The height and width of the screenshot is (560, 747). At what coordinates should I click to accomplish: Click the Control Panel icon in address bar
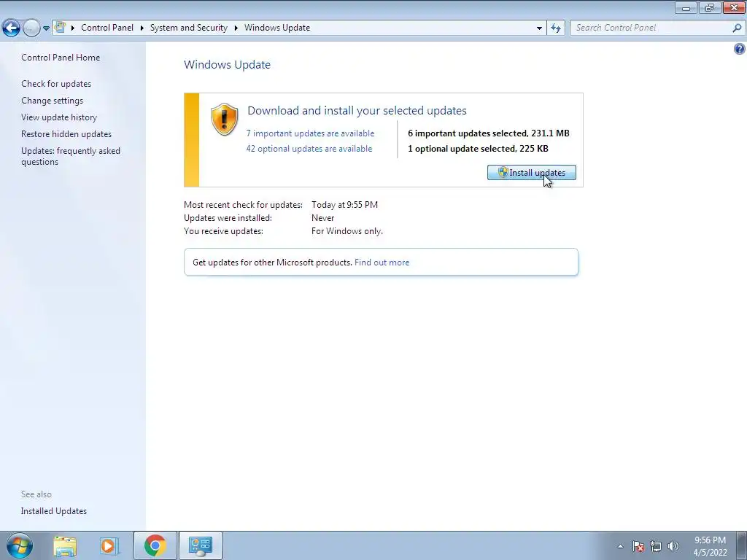(60, 27)
